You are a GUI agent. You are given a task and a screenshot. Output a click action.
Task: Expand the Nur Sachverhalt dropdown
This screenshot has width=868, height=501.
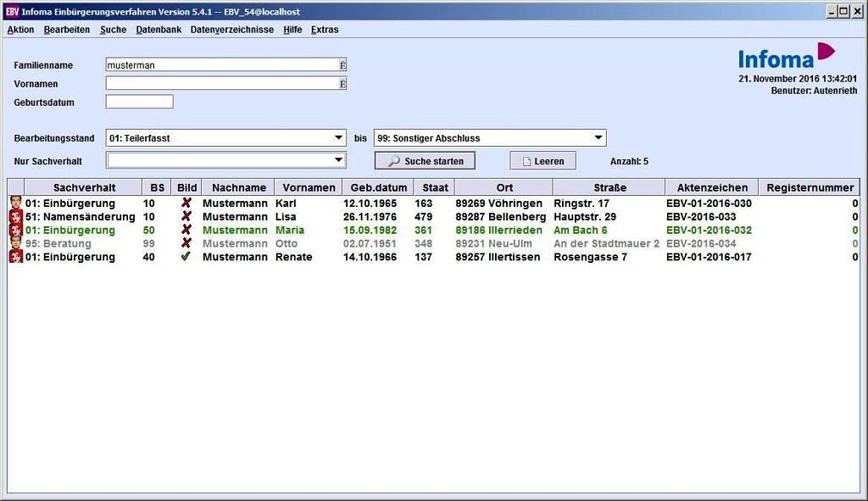[338, 160]
